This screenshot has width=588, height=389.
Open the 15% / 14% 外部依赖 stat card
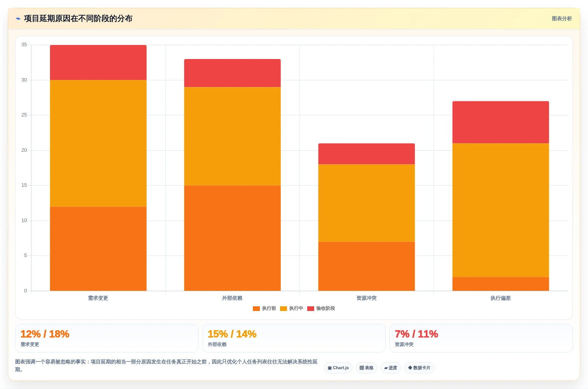[294, 338]
